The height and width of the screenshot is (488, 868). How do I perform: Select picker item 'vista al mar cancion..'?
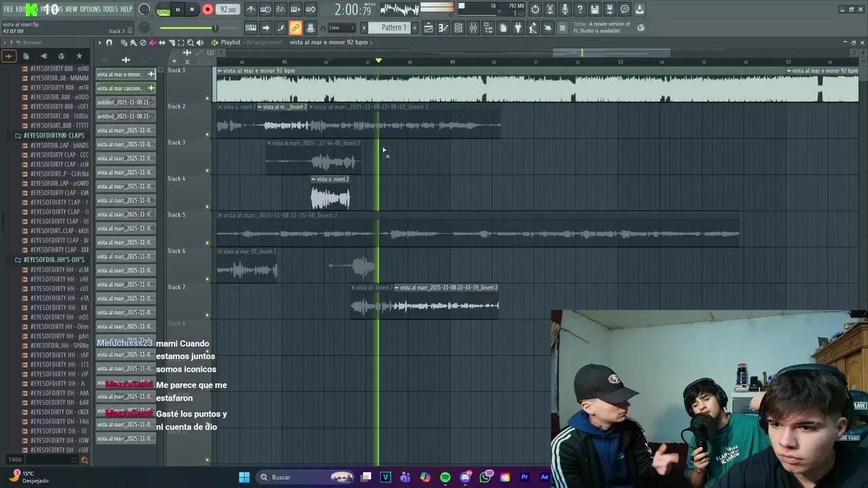click(x=125, y=88)
